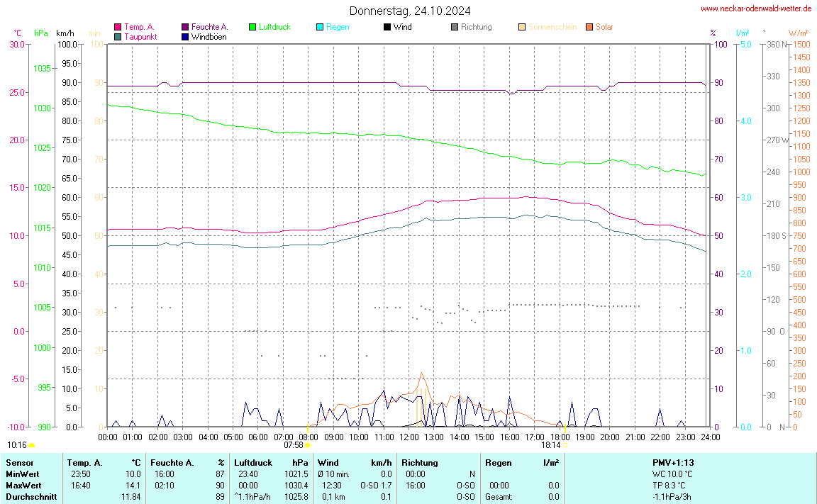Screen dimensions: 817x504
Task: Click the Donnerstag, 24.10.2024 chart title
Action: click(409, 11)
